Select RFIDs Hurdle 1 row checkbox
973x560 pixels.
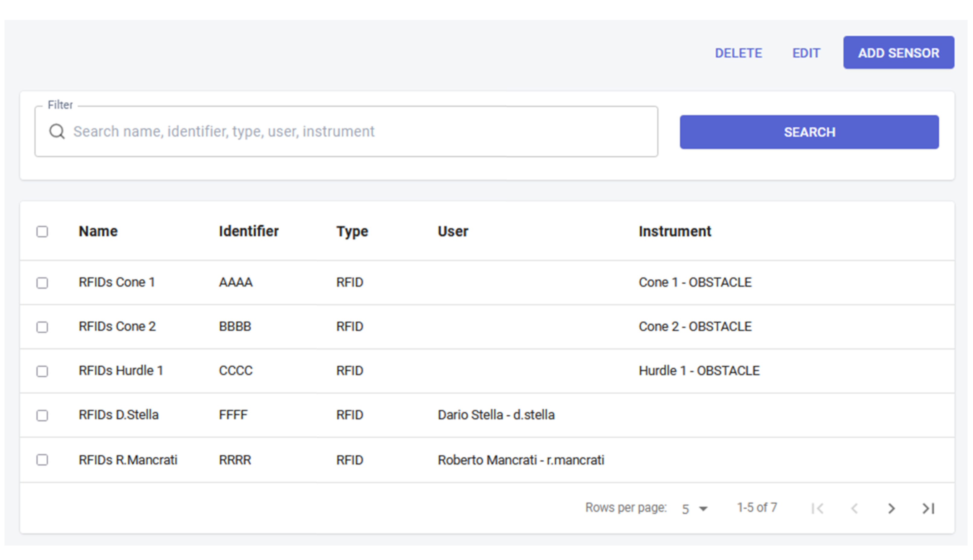pos(42,371)
